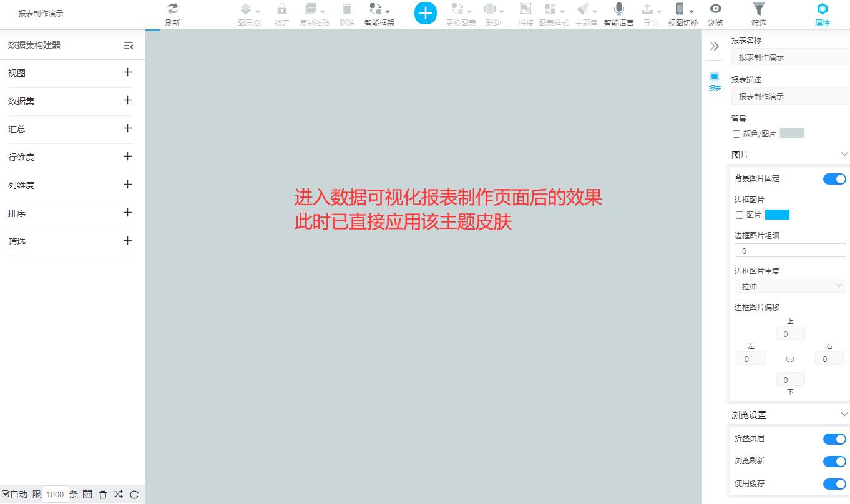850x504 pixels.
Task: Click the 筛选 filter funnel icon
Action: pos(759,9)
